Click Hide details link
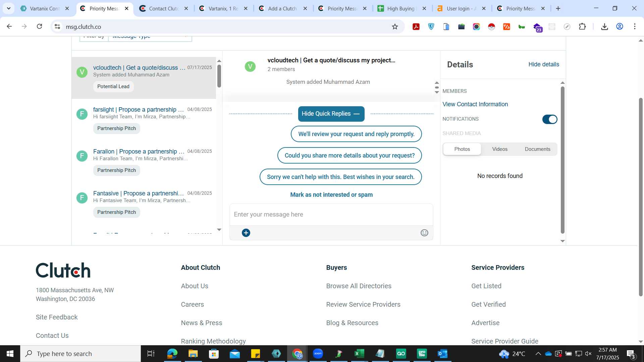644x362 pixels. click(x=544, y=64)
